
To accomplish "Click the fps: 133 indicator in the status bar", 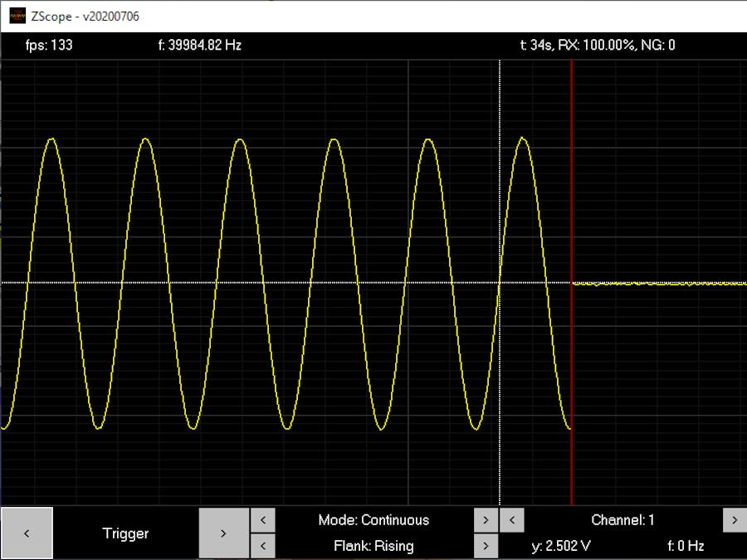I will tap(48, 44).
